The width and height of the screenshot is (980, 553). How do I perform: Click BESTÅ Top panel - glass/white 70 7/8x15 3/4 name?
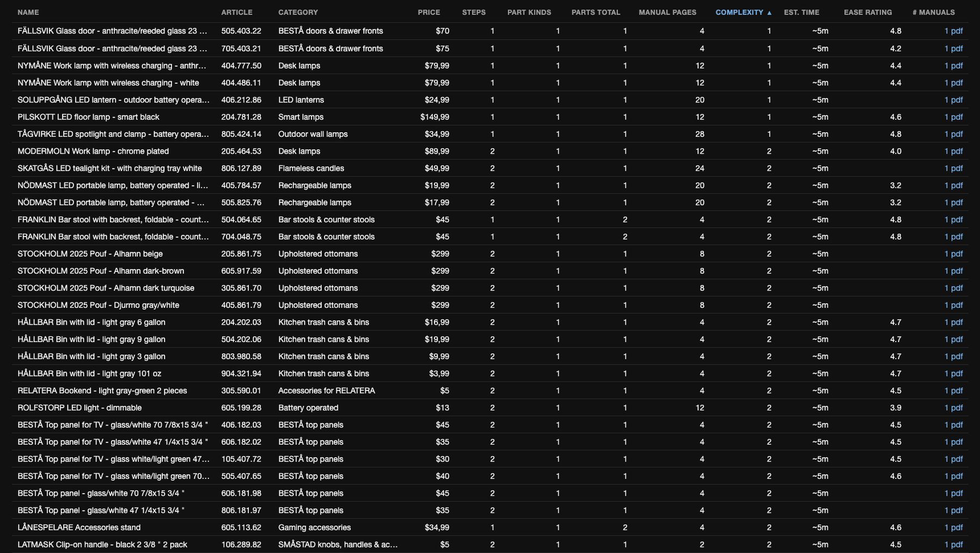point(101,493)
